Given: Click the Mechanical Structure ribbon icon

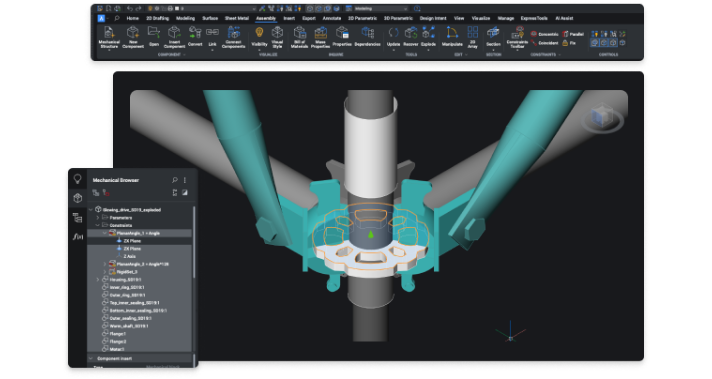Looking at the screenshot, I should 109,33.
